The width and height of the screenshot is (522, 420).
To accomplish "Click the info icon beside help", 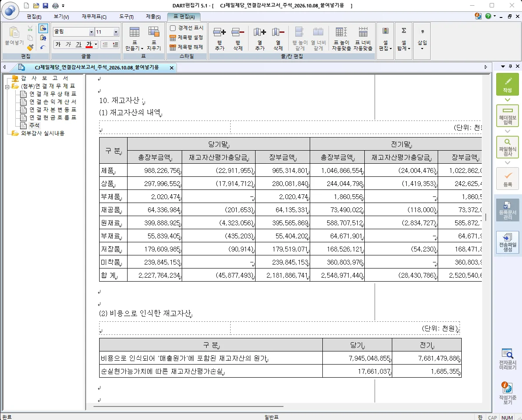I will point(478,16).
